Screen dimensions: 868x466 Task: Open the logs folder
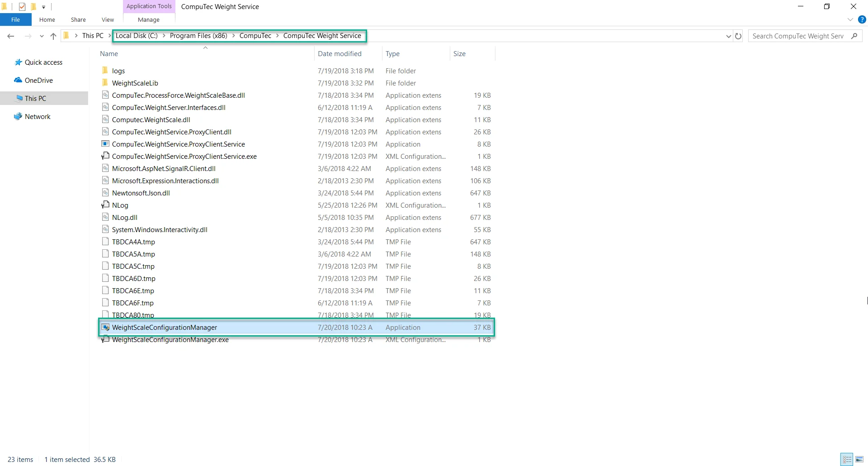[118, 71]
